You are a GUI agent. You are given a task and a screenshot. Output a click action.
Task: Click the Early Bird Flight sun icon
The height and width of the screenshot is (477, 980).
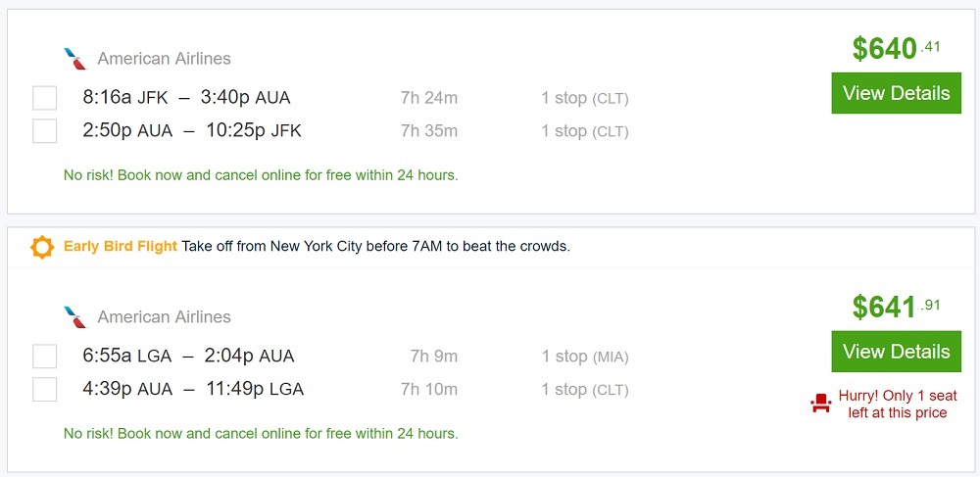point(42,247)
